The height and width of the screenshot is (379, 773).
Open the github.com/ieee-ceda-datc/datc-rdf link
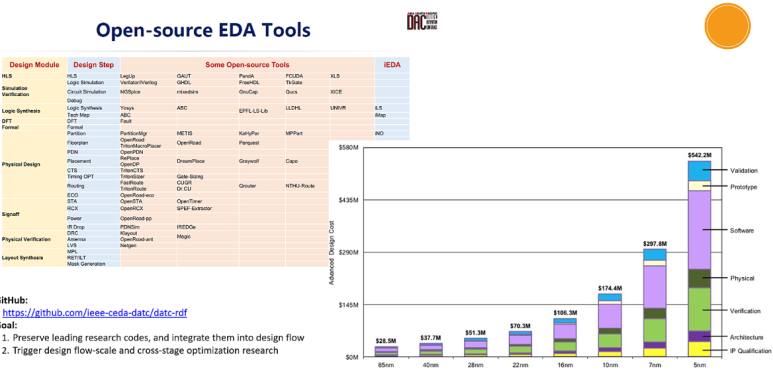click(95, 312)
